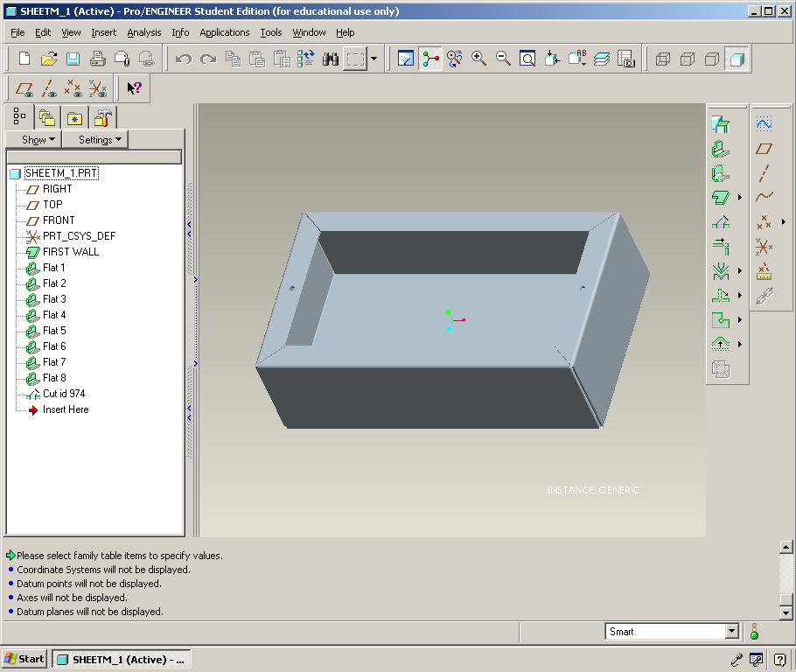Open the Settings dropdown in model tree
796x672 pixels.
101,139
